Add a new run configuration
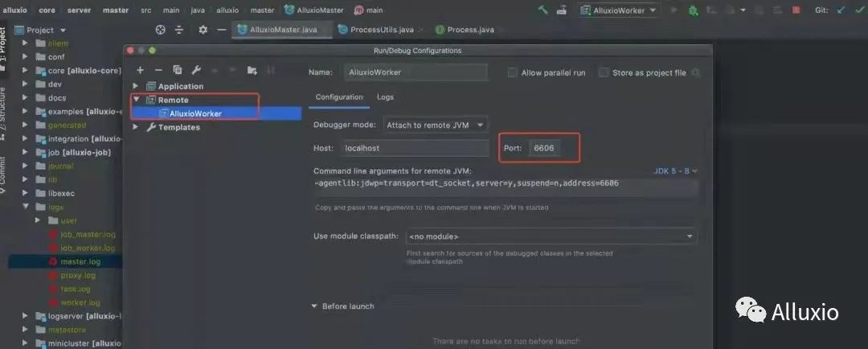Image resolution: width=868 pixels, height=349 pixels. (x=140, y=70)
